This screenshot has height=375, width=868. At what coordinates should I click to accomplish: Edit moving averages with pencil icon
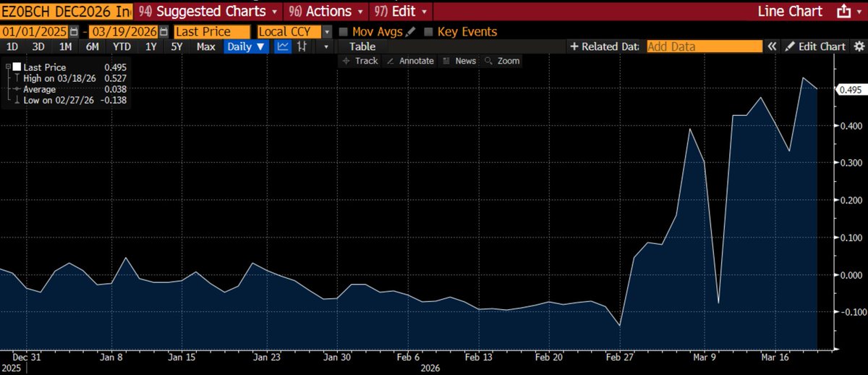click(411, 32)
